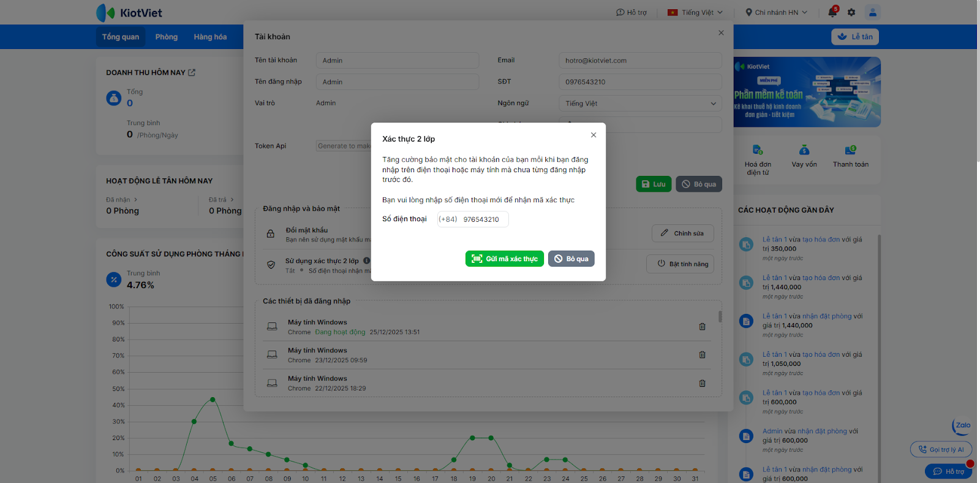Image resolution: width=980 pixels, height=483 pixels.
Task: Click the Tên tài khoản input field
Action: [398, 61]
